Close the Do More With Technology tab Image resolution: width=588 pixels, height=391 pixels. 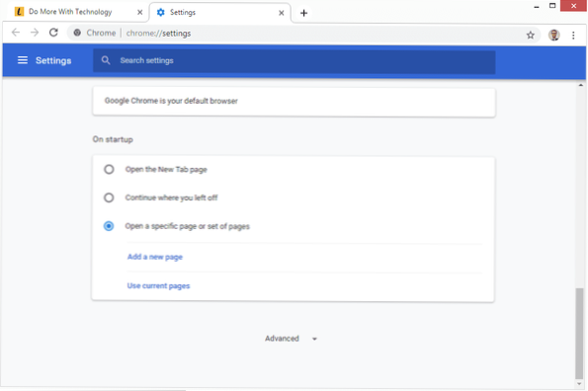coord(139,13)
